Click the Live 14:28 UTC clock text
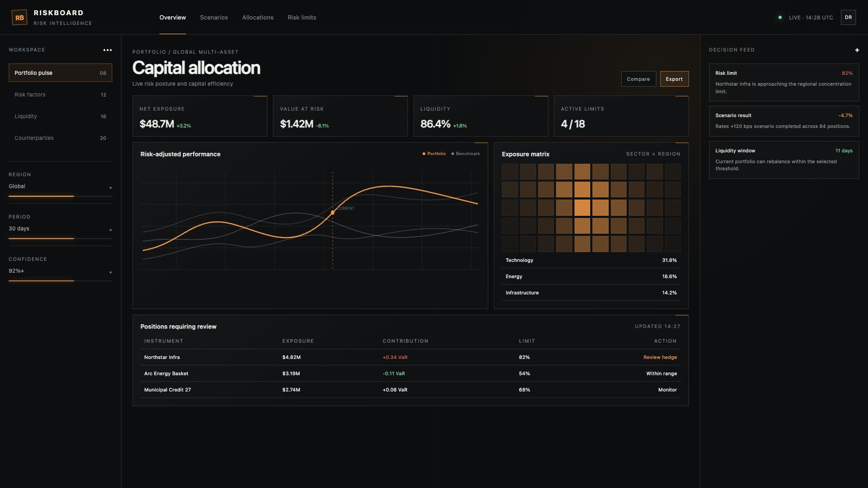The height and width of the screenshot is (488, 868). click(x=811, y=17)
